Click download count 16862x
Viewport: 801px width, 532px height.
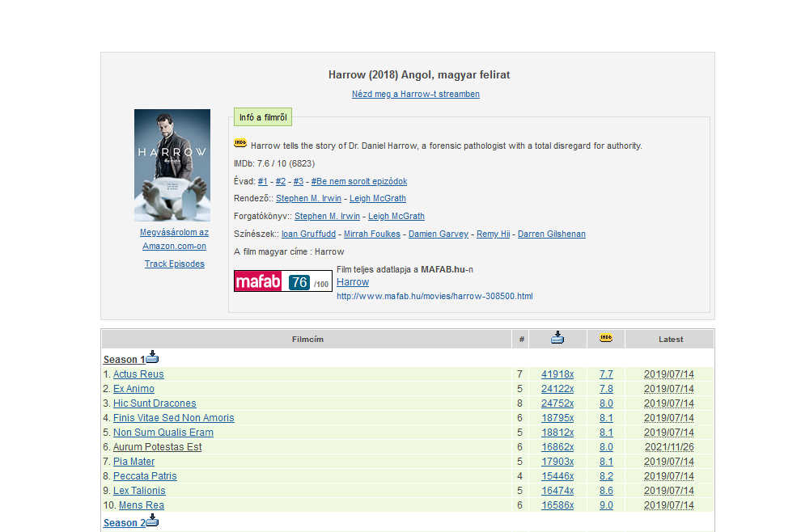(557, 447)
